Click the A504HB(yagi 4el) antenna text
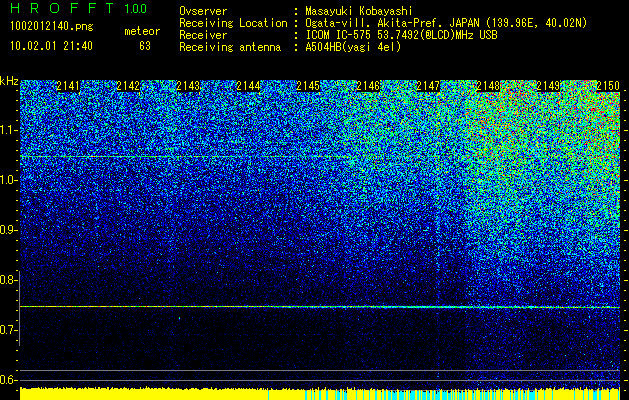Image resolution: width=629 pixels, height=400 pixels. [353, 47]
